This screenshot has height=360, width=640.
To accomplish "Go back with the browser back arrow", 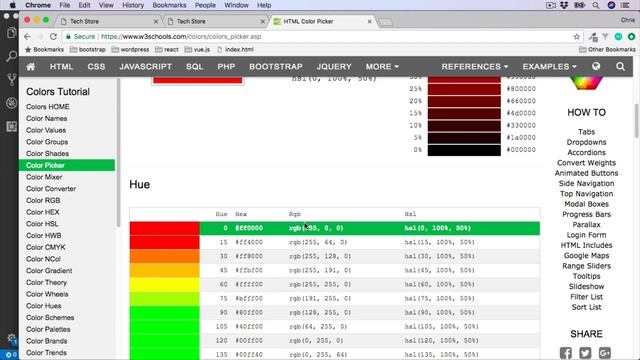I will (27, 37).
